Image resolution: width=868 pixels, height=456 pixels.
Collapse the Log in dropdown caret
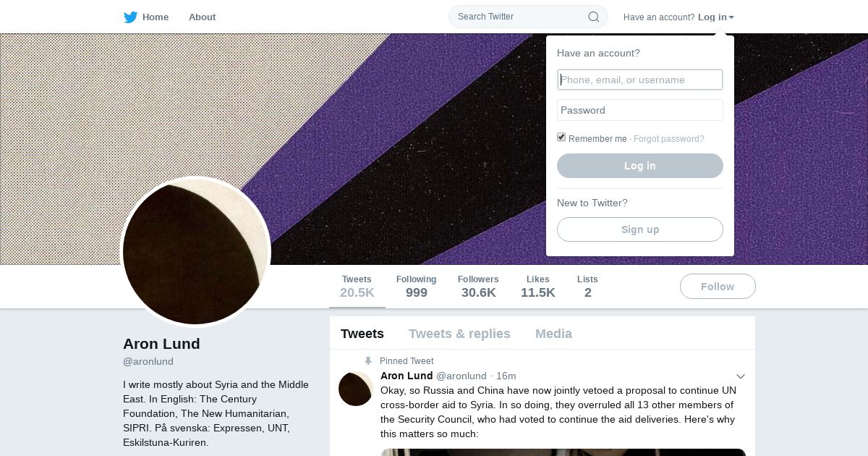(x=731, y=17)
